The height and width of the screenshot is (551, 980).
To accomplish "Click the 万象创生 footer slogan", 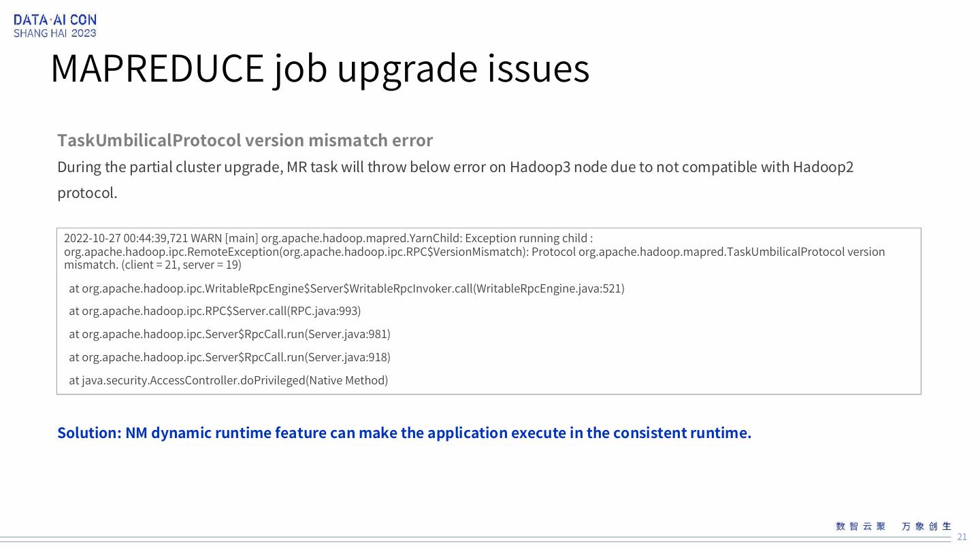I will 926,527.
